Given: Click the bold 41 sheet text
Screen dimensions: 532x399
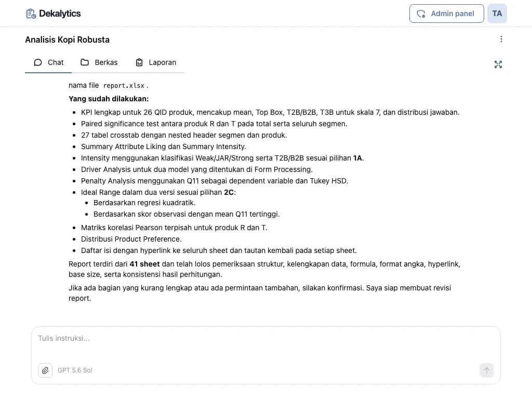Looking at the screenshot, I should pos(144,264).
